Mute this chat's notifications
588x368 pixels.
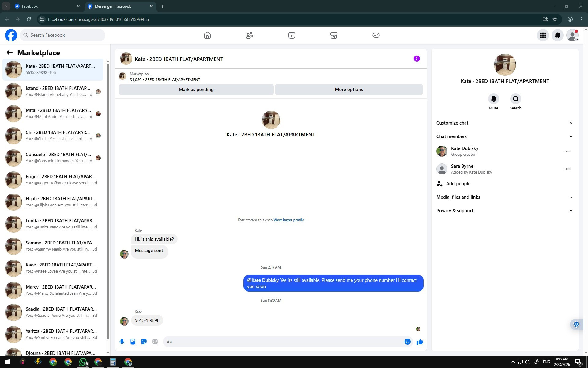coord(494,99)
